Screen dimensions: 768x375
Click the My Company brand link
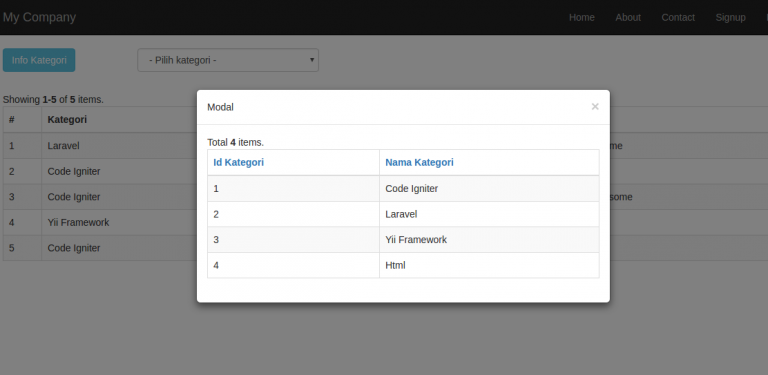[x=39, y=18]
